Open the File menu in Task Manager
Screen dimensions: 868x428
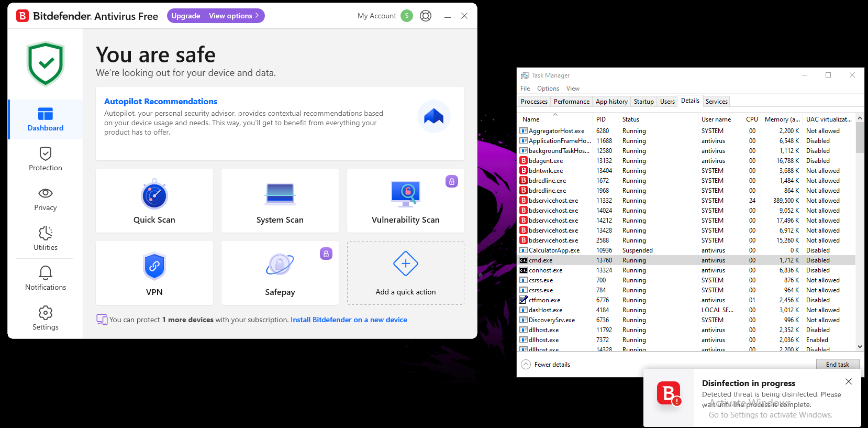coord(525,89)
